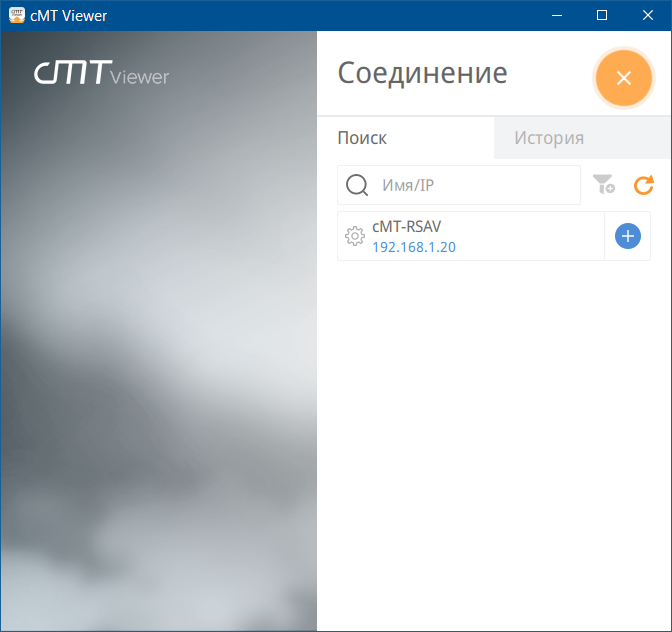The width and height of the screenshot is (672, 632).
Task: Open the search filter funnel icon
Action: tap(603, 184)
